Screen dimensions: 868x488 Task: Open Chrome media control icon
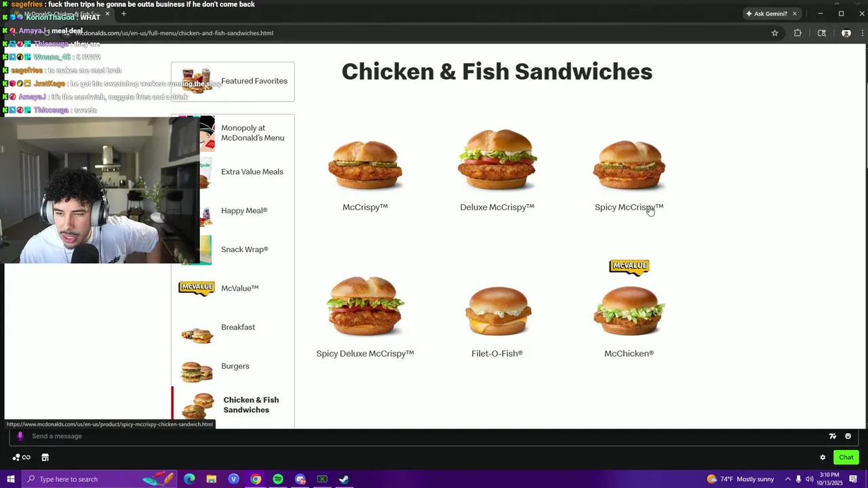click(822, 33)
